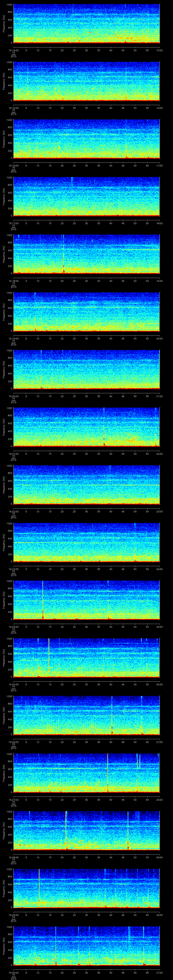
Task: Select the spectrogram panel starting at 19:18:00
Action: [x=86, y=254]
